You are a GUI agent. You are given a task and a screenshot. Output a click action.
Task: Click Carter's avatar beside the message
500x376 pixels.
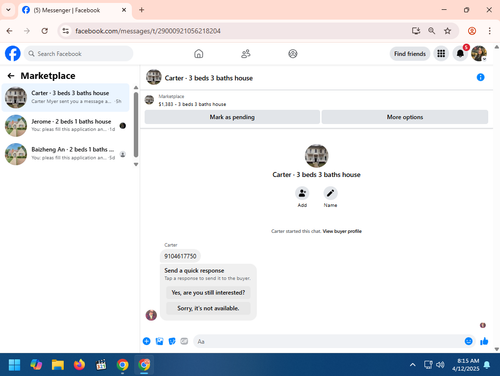(x=151, y=315)
